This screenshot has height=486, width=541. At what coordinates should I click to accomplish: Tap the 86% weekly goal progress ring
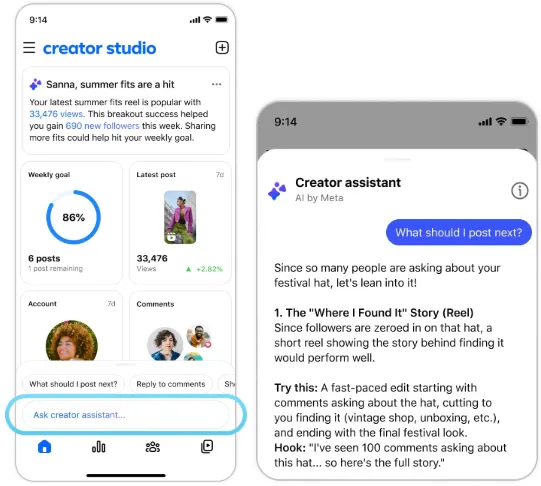pos(73,217)
